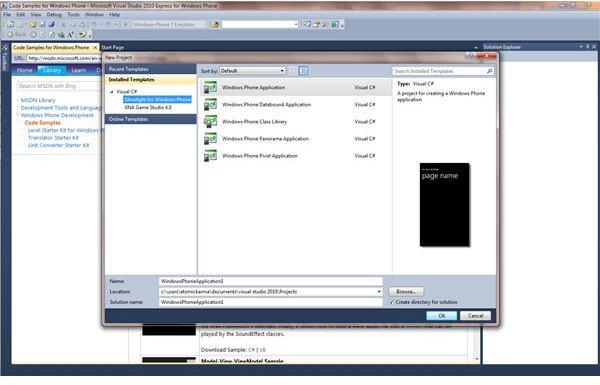600x385 pixels.
Task: Click the Browse... button
Action: (406, 292)
